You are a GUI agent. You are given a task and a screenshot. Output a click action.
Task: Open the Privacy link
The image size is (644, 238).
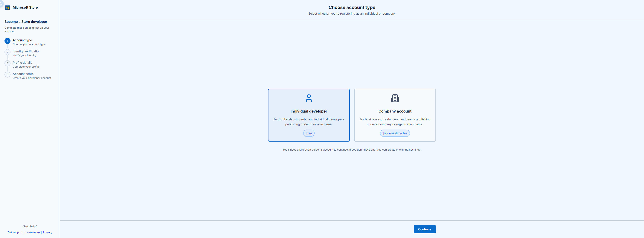point(48,233)
